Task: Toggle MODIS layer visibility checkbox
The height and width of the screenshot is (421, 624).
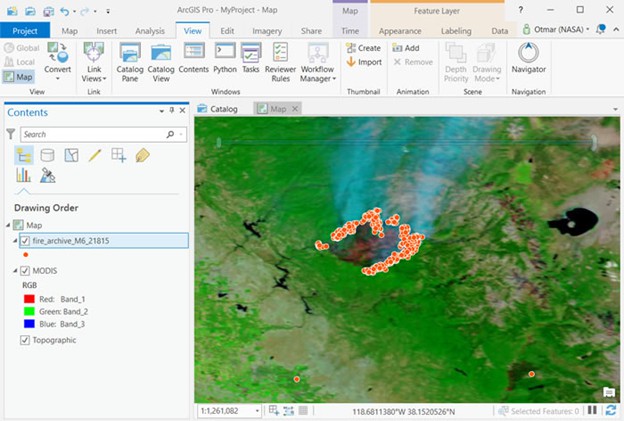Action: tap(25, 271)
